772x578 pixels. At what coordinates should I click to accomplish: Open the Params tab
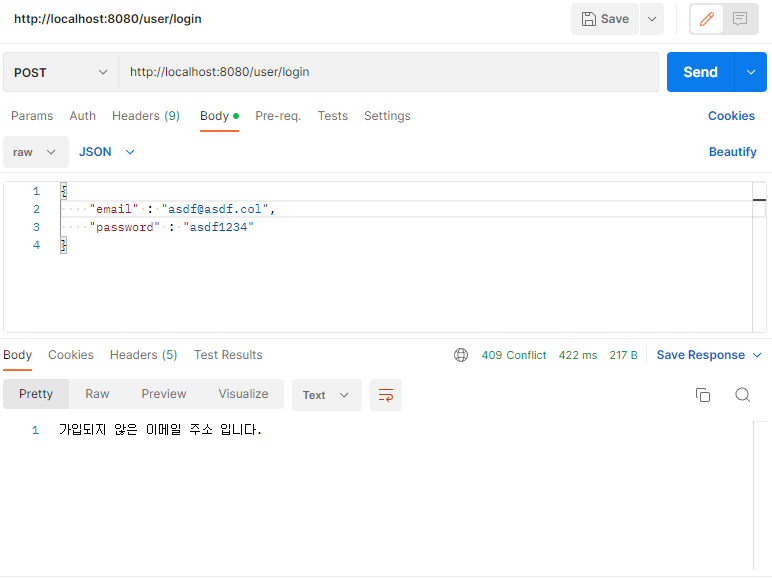(x=32, y=116)
